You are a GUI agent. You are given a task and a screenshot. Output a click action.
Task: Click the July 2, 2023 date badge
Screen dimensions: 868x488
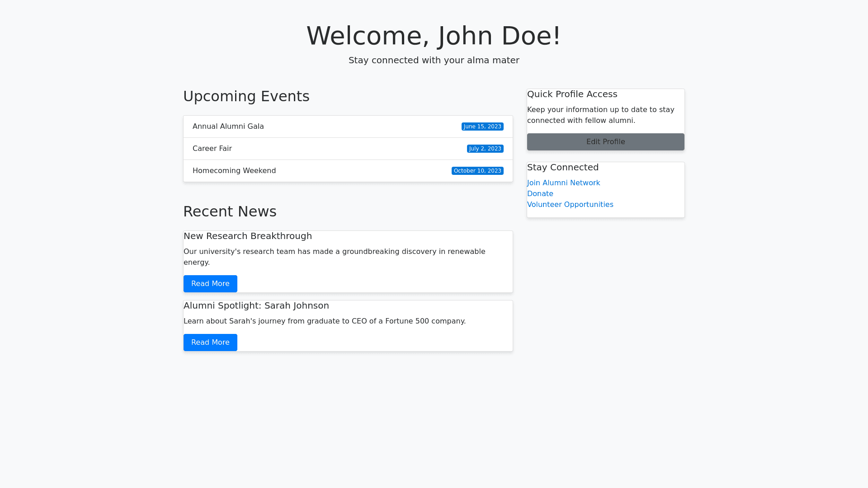click(x=485, y=149)
